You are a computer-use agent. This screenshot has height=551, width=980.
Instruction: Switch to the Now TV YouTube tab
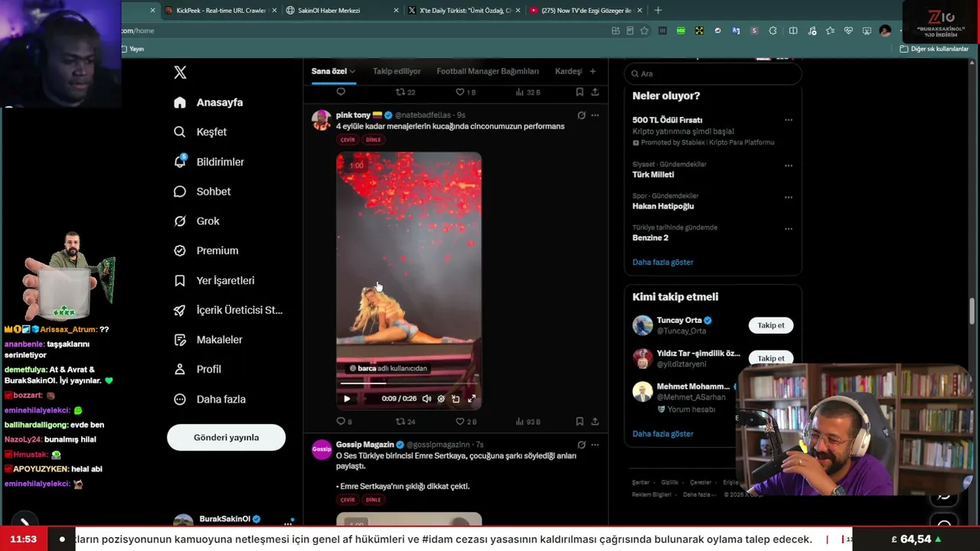(x=586, y=11)
